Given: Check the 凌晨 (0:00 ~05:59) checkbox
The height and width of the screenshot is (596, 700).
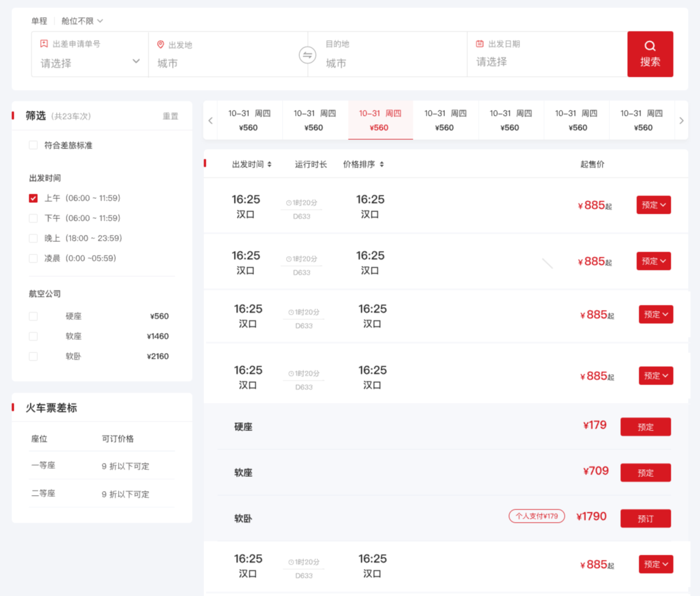Looking at the screenshot, I should [33, 258].
